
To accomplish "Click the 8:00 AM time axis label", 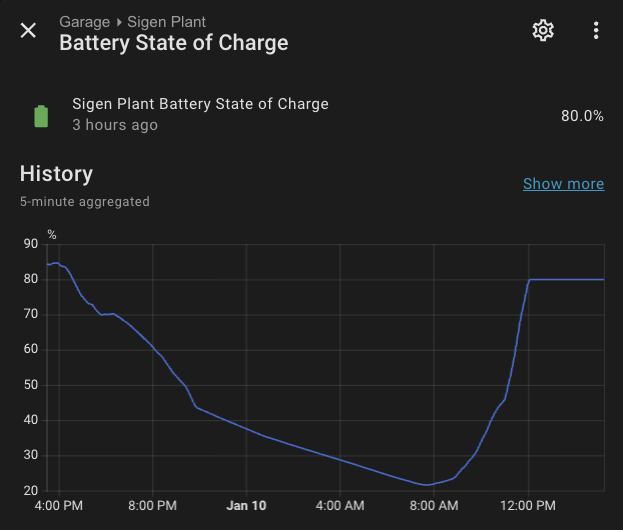I will pyautogui.click(x=434, y=506).
